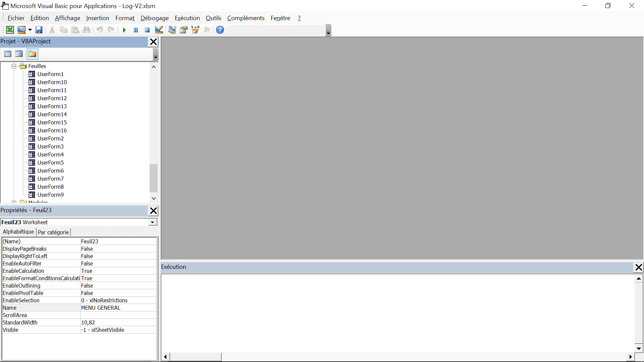The image size is (644, 362).
Task: Click the blue Help icon
Action: 220,30
